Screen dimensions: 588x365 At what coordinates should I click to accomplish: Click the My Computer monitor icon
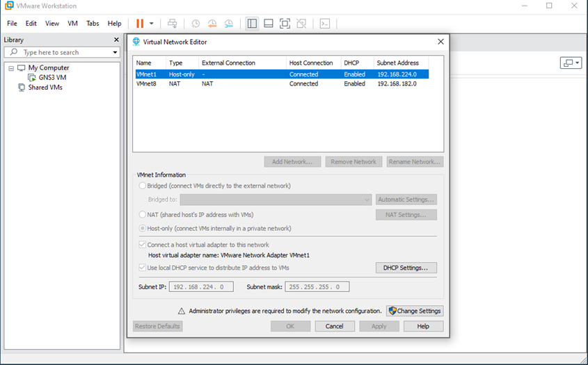pos(22,68)
